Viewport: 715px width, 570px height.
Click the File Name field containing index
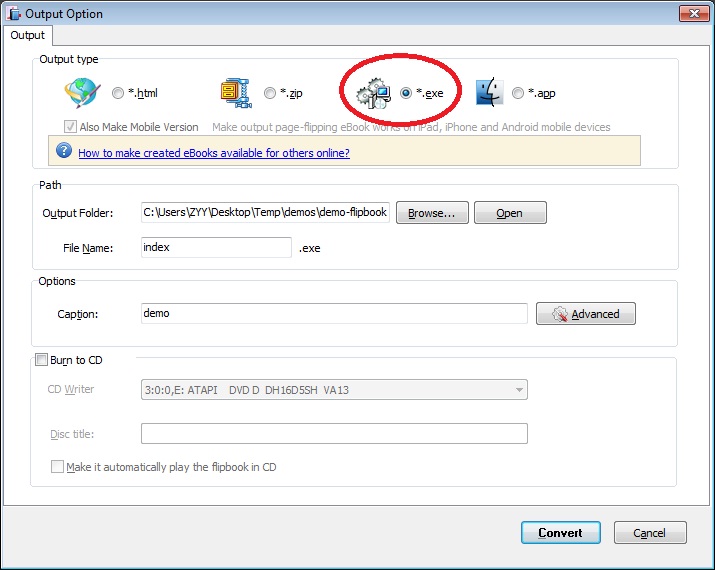pyautogui.click(x=216, y=247)
